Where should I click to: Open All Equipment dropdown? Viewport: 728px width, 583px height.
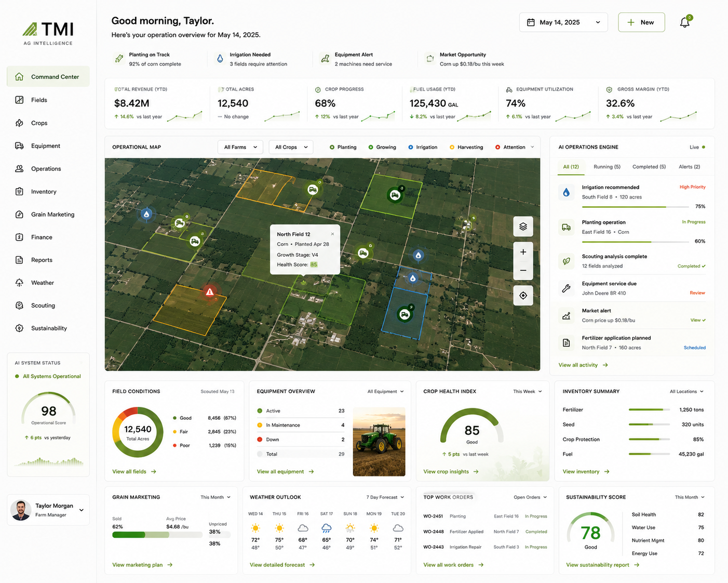point(385,392)
